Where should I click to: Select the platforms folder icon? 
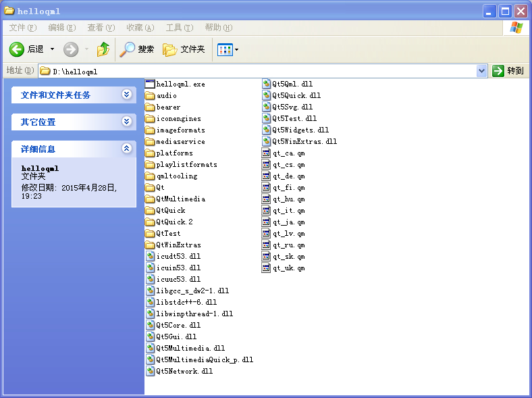pos(150,153)
